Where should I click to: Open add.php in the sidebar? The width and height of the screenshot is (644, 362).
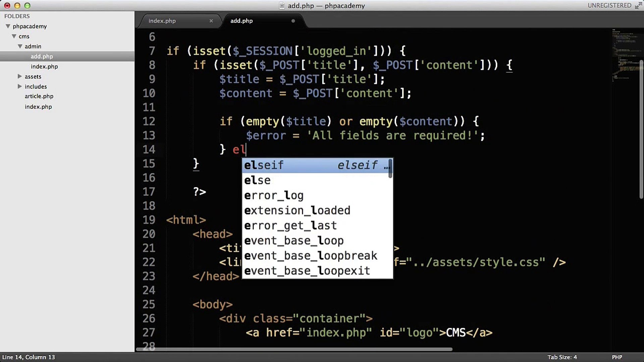pyautogui.click(x=42, y=56)
